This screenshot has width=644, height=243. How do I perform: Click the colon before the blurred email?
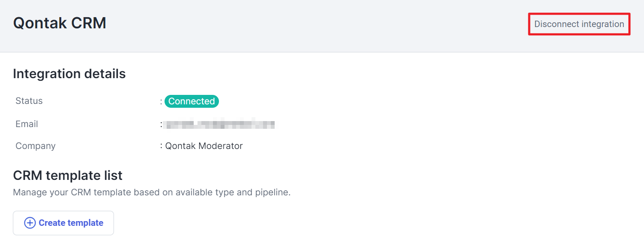point(162,125)
